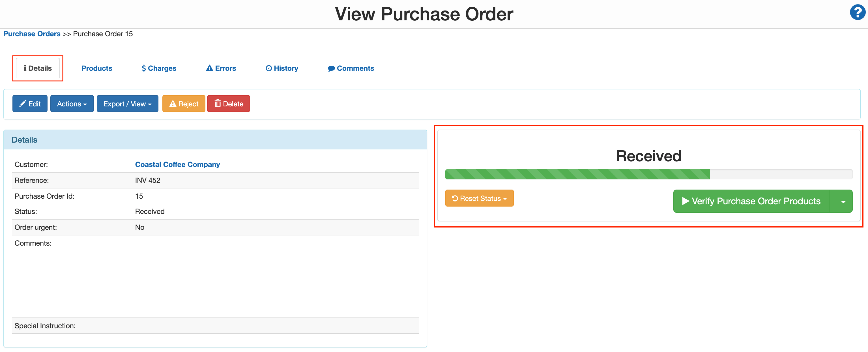Click the comment bubble icon on Comments tab
This screenshot has width=868, height=352.
(x=331, y=68)
